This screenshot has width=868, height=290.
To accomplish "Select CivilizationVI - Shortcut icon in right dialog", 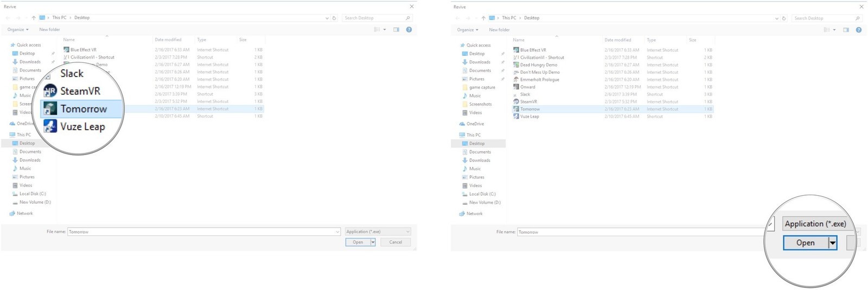I will tap(516, 57).
